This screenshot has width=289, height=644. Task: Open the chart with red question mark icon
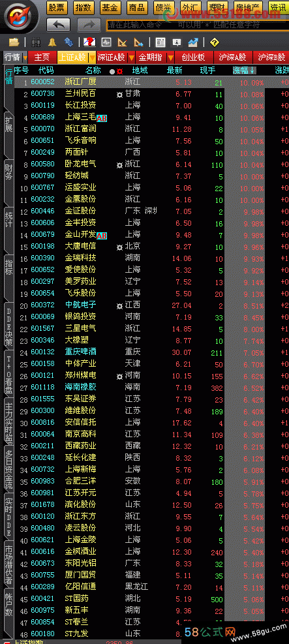pos(89,42)
